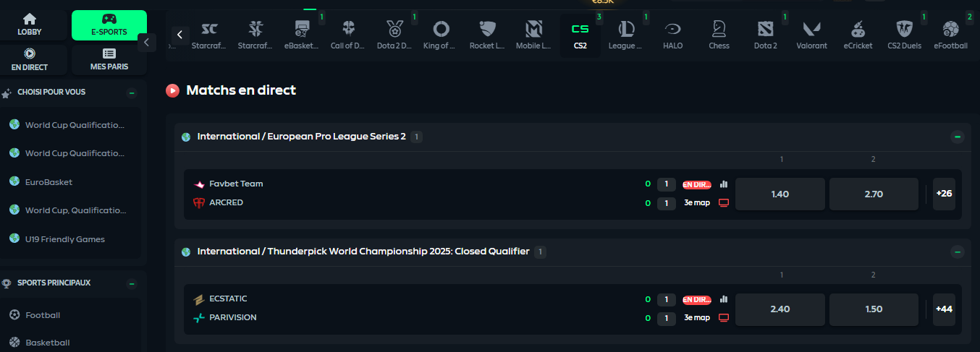Open live stream icon for ECSTATIC match
Screen dimensions: 980x352
724,318
